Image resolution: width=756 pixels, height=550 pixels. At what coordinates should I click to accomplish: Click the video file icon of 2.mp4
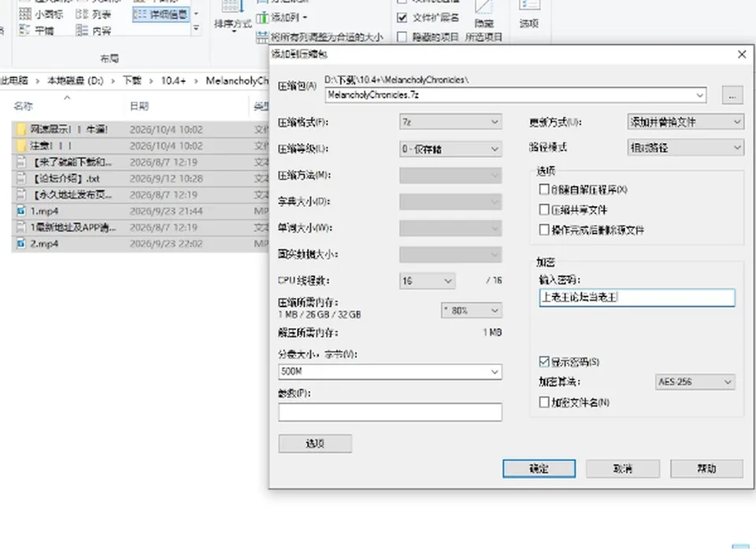(x=21, y=244)
